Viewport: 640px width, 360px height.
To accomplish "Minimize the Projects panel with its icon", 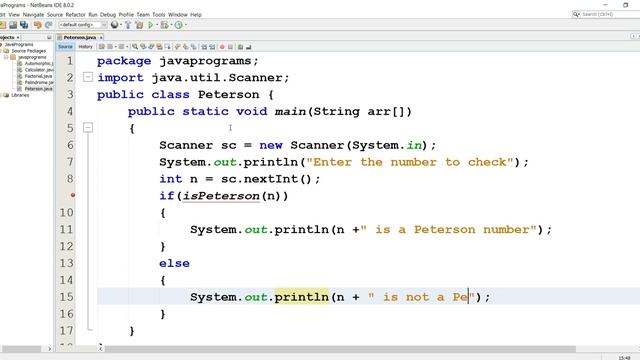I will pos(49,38).
